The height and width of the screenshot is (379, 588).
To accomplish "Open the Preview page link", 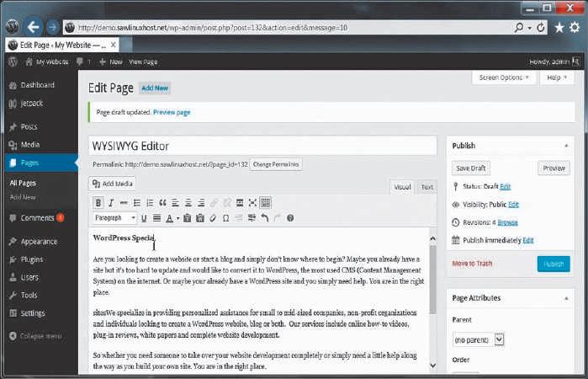I will click(172, 112).
